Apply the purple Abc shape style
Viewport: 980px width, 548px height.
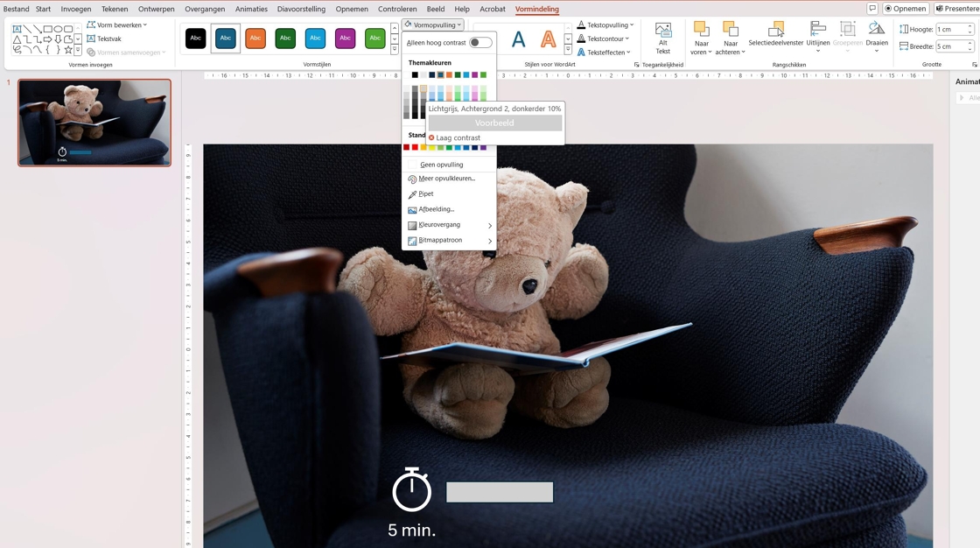(345, 39)
